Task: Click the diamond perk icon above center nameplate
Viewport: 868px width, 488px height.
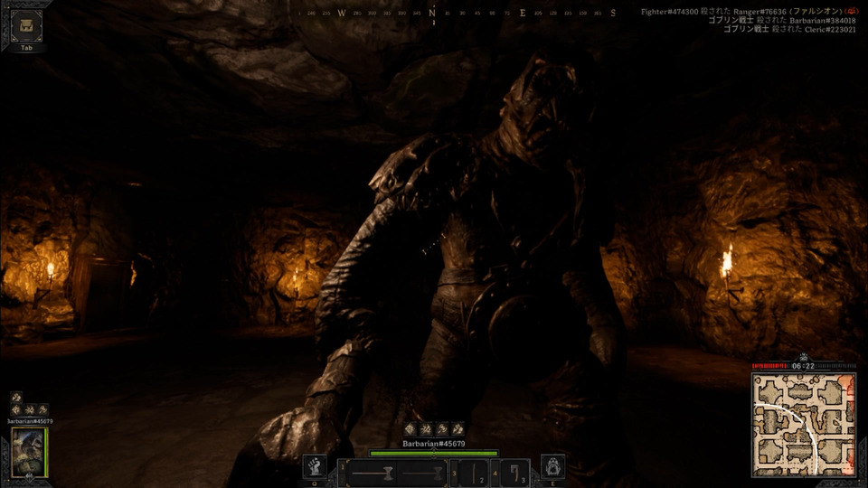Action: click(410, 428)
